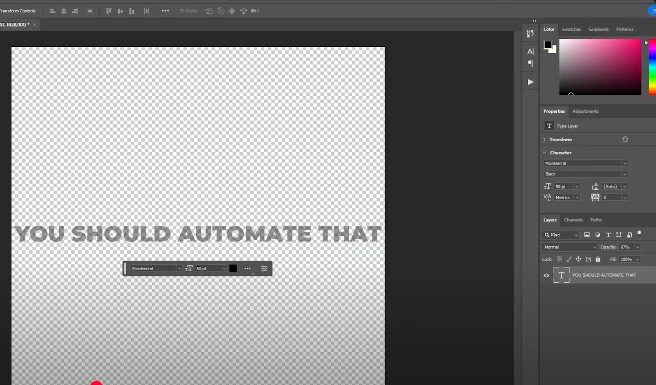Select the 3D pan object icon
This screenshot has height=385, width=656.
pyautogui.click(x=232, y=11)
